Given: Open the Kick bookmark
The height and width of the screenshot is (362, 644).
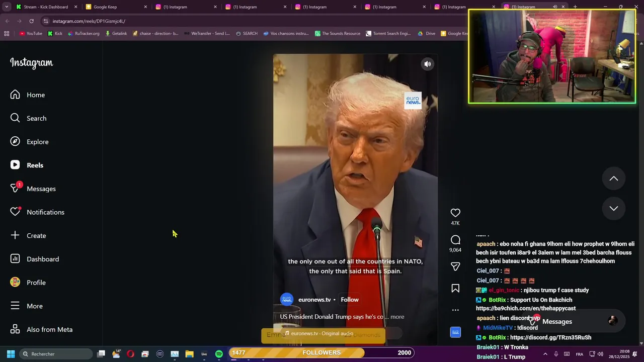Looking at the screenshot, I should tap(55, 34).
